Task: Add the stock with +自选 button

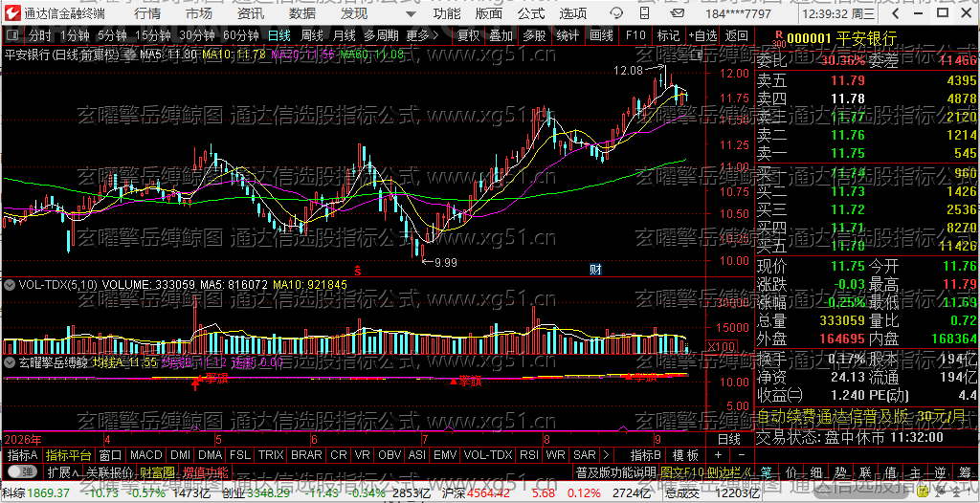Action: (703, 35)
